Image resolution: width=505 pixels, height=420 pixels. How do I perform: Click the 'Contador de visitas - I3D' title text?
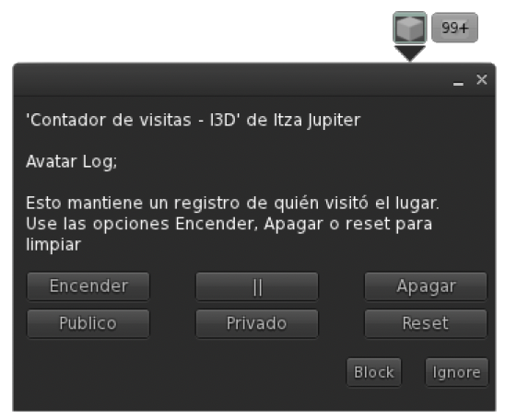[x=134, y=120]
